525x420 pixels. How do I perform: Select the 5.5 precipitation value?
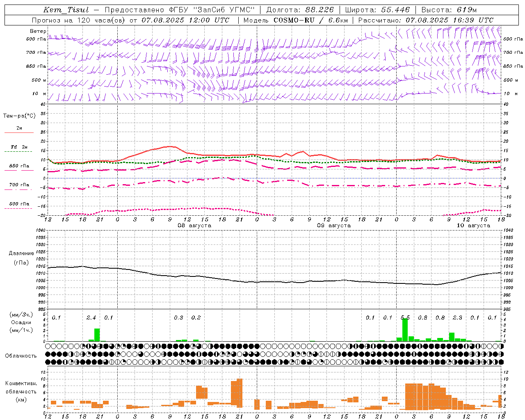(x=405, y=318)
